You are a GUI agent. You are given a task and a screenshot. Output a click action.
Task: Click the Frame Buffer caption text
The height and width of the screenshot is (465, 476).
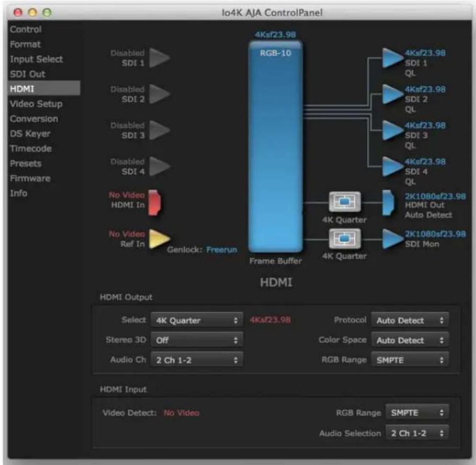click(275, 261)
